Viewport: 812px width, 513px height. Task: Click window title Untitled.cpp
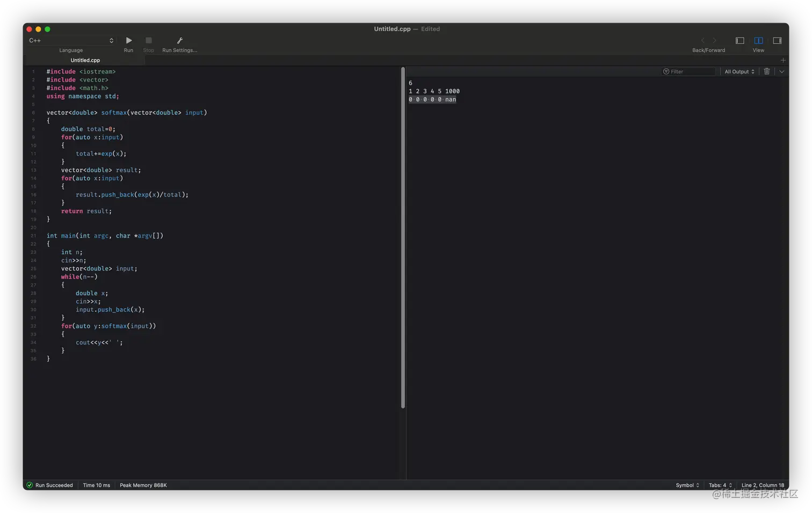click(392, 29)
